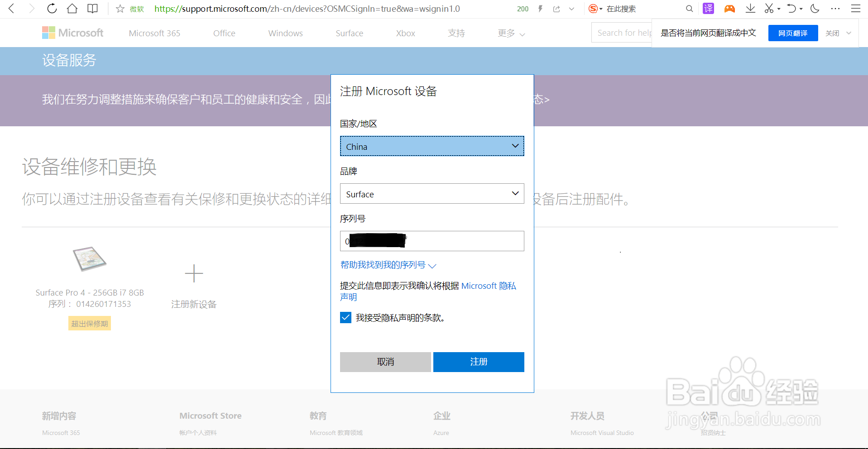Expand the scissors tool dropdown arrow
Viewport: 868px width, 449px height.
pyautogui.click(x=779, y=9)
